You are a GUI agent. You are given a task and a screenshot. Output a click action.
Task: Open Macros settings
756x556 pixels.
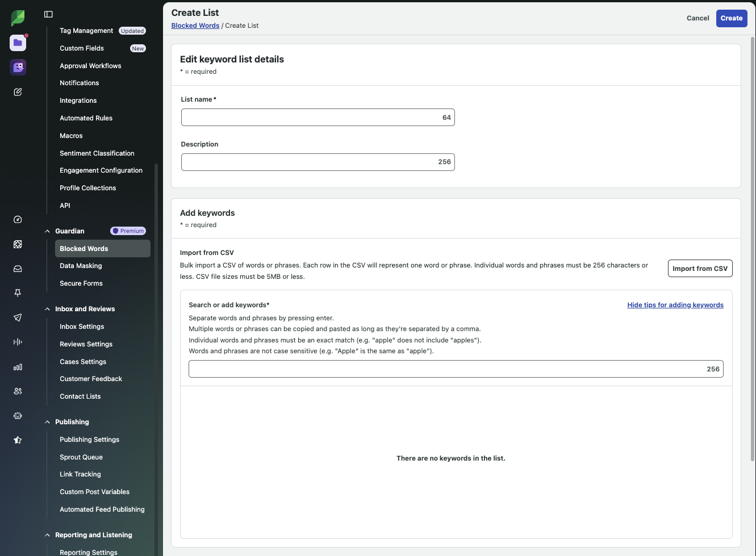coord(71,136)
